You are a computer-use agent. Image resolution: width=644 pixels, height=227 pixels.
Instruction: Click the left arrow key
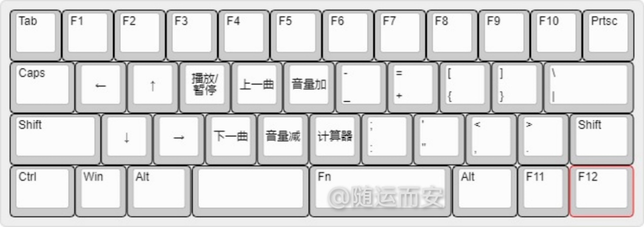point(100,87)
